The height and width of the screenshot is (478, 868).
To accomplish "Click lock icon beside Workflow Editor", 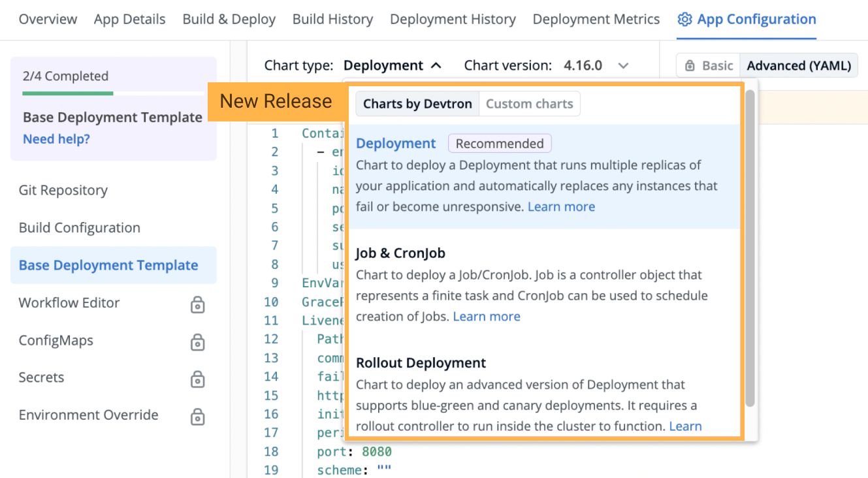I will click(197, 304).
